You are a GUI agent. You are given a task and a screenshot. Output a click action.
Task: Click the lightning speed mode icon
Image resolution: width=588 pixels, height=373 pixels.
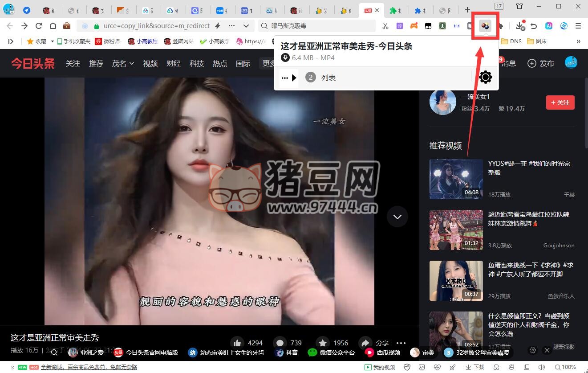(x=218, y=26)
